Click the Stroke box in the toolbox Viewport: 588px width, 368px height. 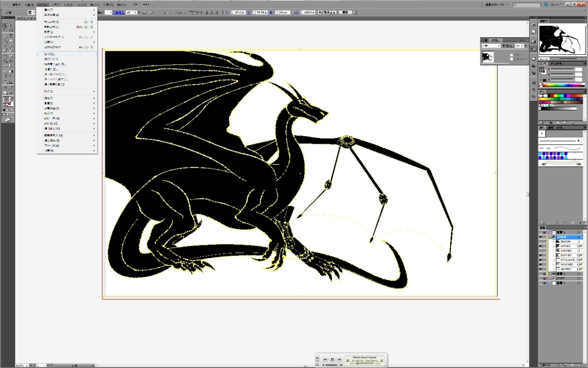click(11, 103)
